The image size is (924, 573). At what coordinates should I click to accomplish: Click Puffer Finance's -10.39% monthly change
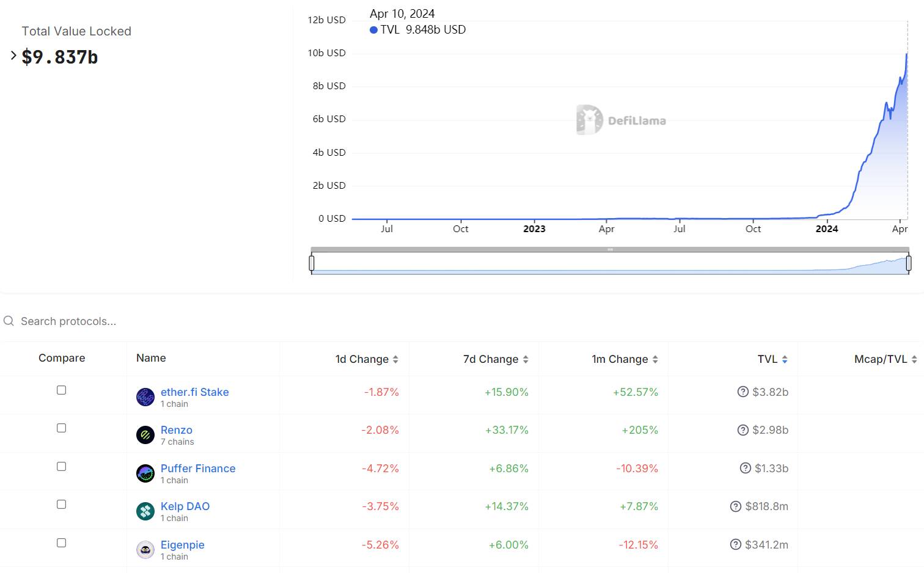click(637, 469)
